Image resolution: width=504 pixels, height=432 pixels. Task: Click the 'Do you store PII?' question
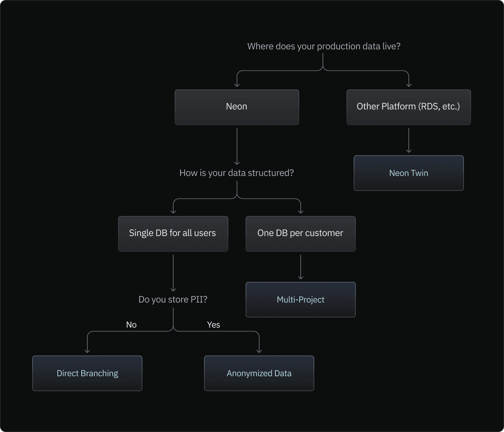(x=173, y=300)
